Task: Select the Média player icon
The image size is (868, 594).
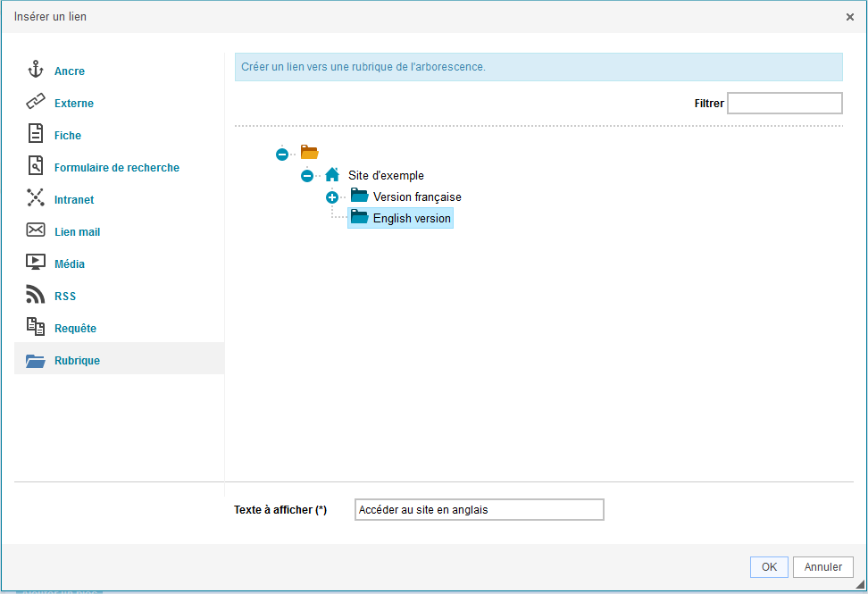Action: click(x=36, y=262)
